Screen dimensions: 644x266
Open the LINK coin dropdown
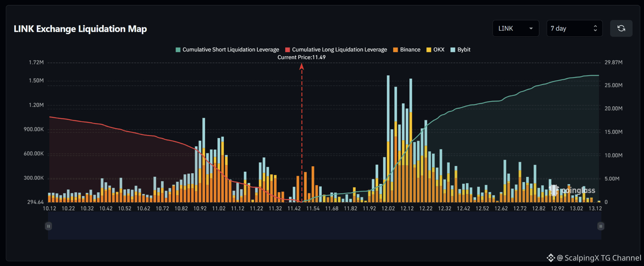point(516,28)
